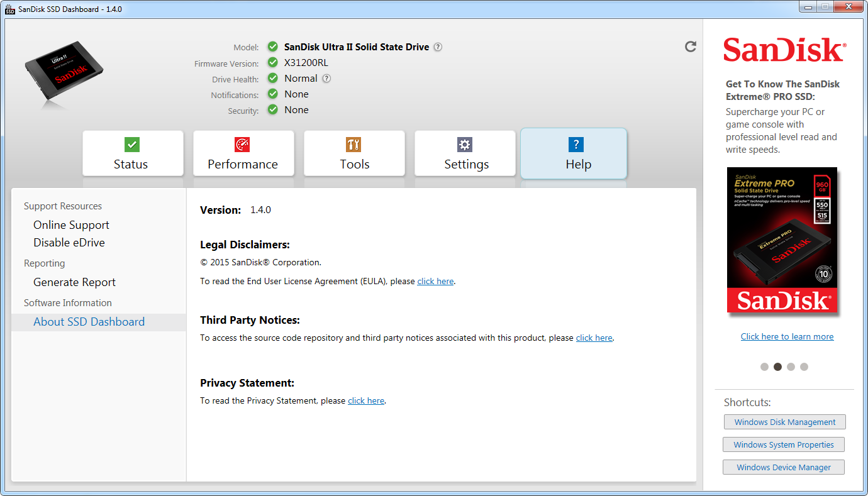This screenshot has width=868, height=496.
Task: Click the SanDisk SSD app icon in title bar
Action: coord(10,9)
